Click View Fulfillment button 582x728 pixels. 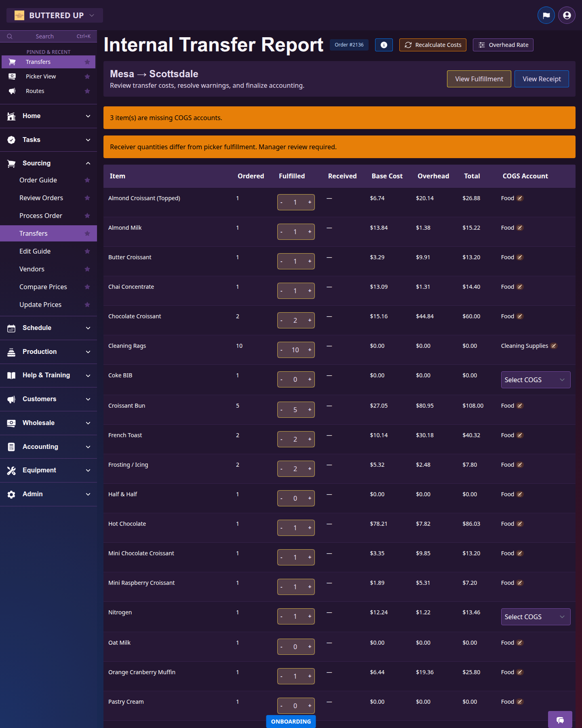(x=479, y=79)
